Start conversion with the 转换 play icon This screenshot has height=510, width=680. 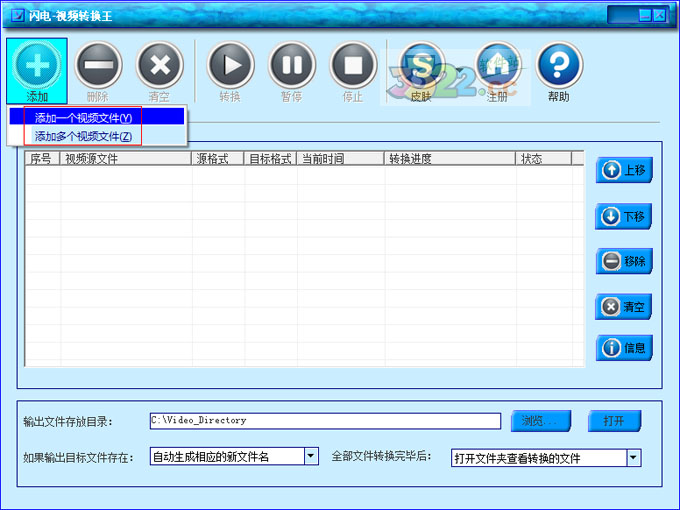[x=230, y=66]
